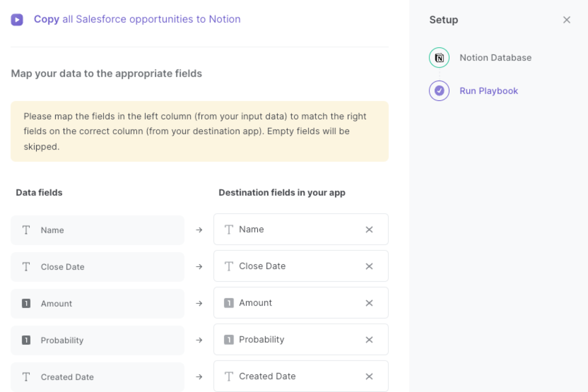Viewport: 588px width, 392px height.
Task: Click text type icon in Created Date destination
Action: click(x=229, y=377)
